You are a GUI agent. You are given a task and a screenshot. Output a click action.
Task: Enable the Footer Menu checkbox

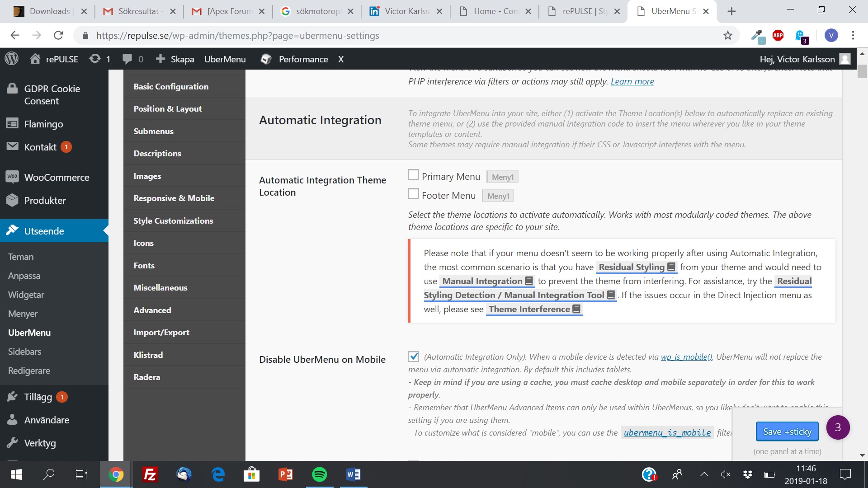coord(413,193)
